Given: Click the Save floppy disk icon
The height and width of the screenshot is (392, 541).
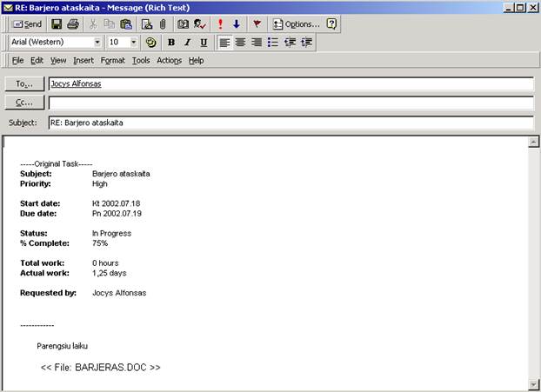Looking at the screenshot, I should pyautogui.click(x=57, y=24).
